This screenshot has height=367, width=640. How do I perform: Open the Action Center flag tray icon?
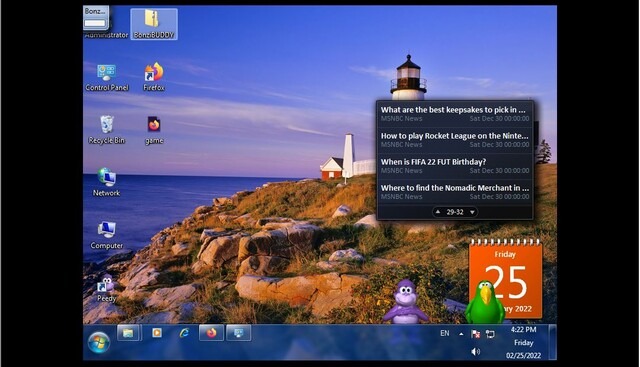476,334
